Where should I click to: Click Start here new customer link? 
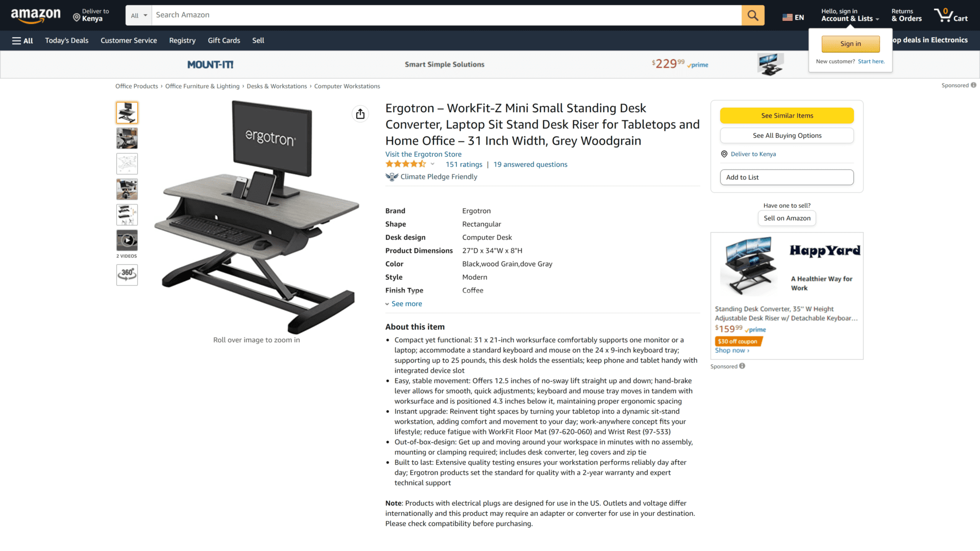pyautogui.click(x=871, y=61)
